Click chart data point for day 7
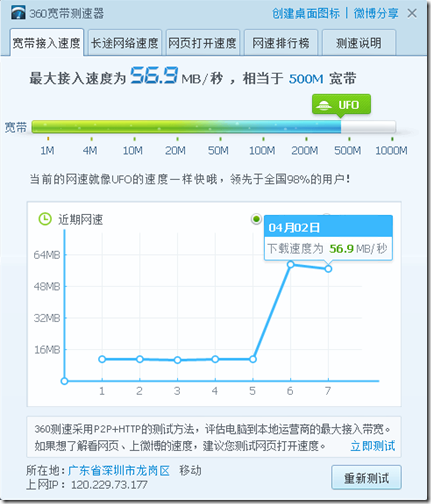This screenshot has height=504, width=431. pyautogui.click(x=328, y=269)
